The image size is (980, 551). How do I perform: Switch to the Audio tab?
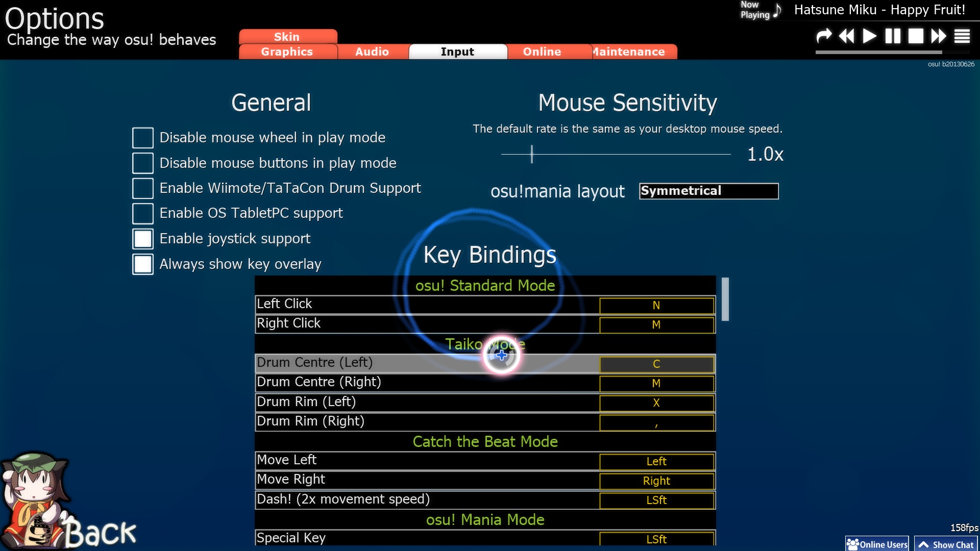tap(372, 51)
